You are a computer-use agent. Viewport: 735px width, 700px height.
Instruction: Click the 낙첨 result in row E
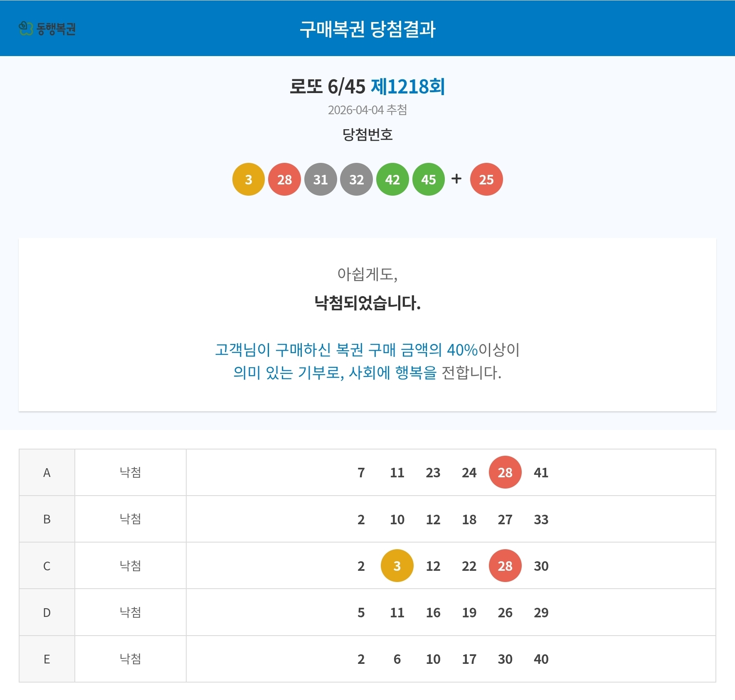tap(131, 659)
